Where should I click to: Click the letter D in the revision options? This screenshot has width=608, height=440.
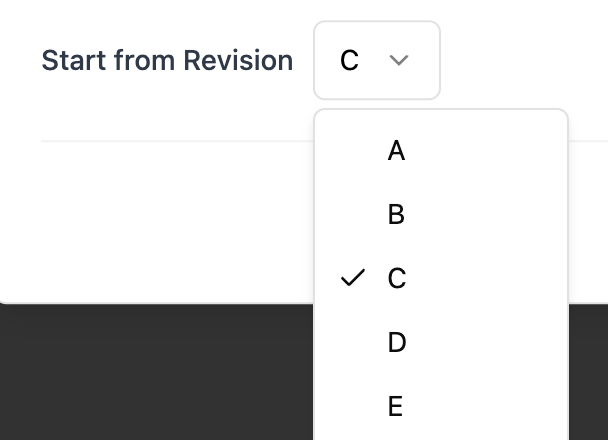point(396,343)
